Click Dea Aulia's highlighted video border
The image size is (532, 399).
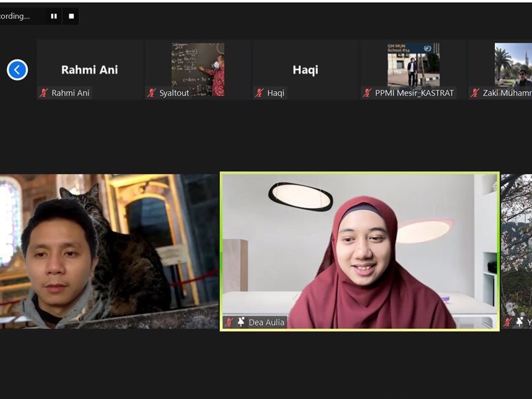[360, 173]
